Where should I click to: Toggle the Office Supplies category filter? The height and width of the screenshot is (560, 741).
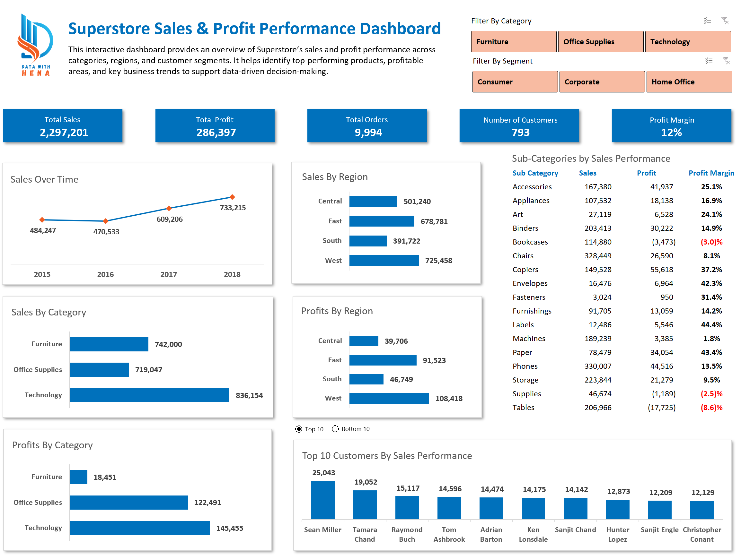(601, 41)
